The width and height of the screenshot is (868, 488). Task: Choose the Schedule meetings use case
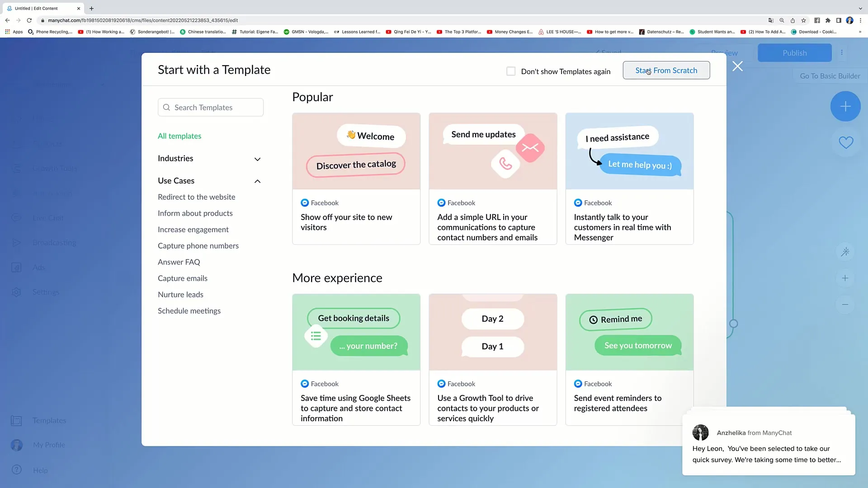189,311
